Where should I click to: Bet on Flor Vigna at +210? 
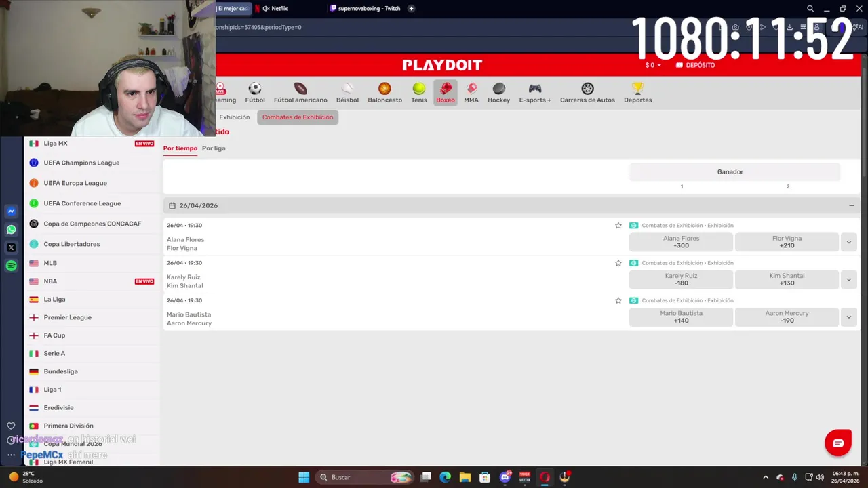[x=787, y=242]
